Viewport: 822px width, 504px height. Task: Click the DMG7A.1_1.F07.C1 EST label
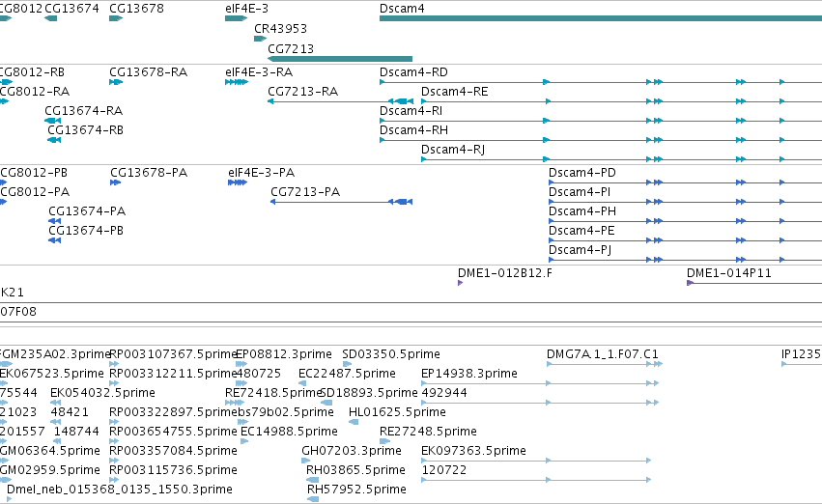[603, 354]
